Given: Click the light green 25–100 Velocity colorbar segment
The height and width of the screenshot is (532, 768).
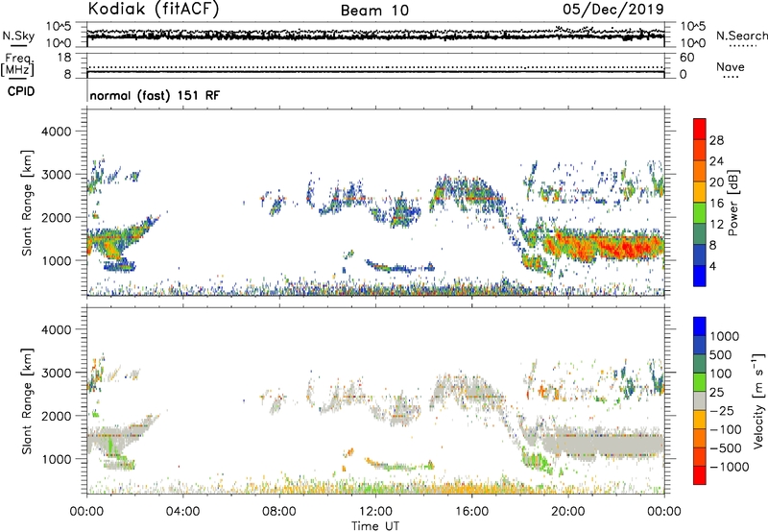Looking at the screenshot, I should [x=700, y=382].
